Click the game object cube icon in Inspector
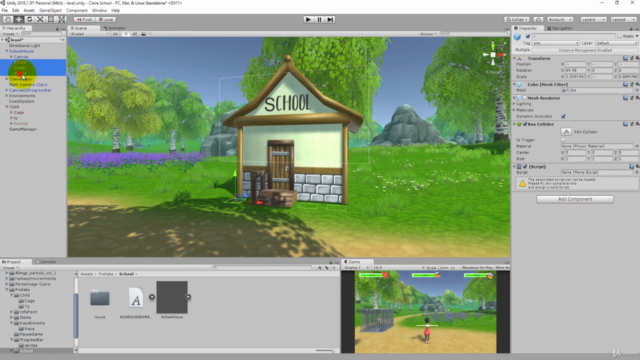Viewport: 640px width, 360px height. [x=518, y=37]
